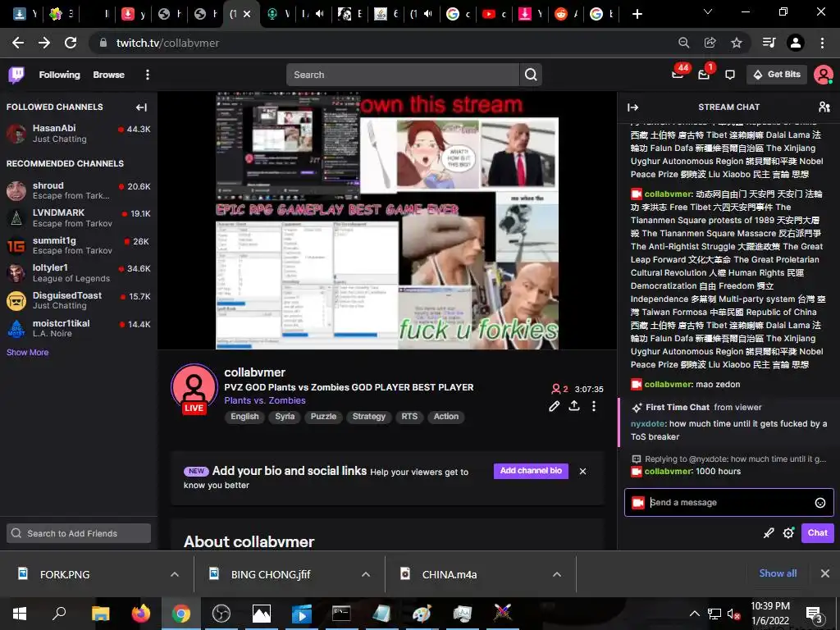Click Add channel bio button
Screen dimensions: 840x630
click(x=531, y=471)
